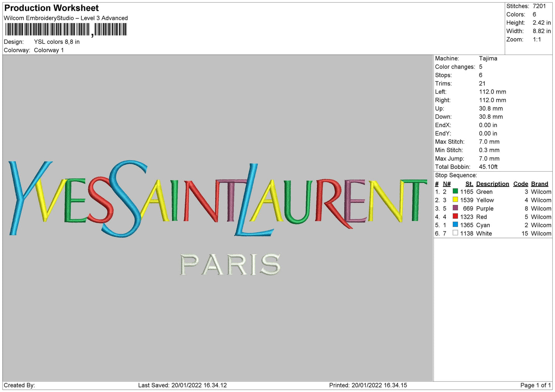Click thread number 1165 in Green row

tap(467, 192)
